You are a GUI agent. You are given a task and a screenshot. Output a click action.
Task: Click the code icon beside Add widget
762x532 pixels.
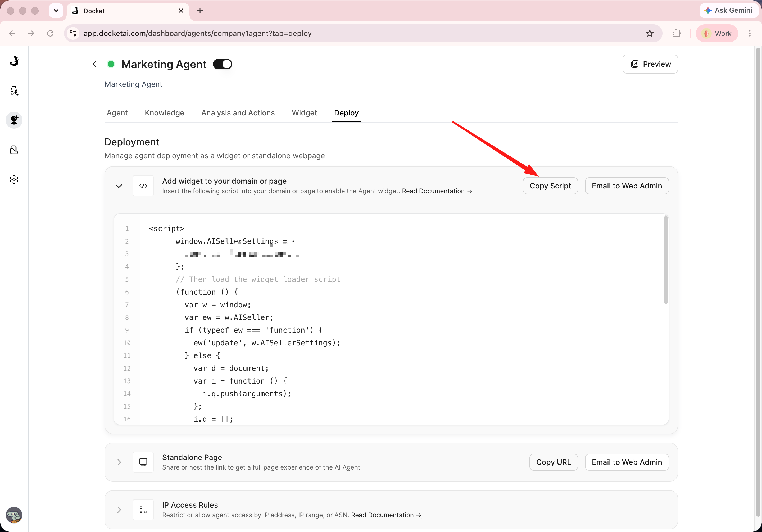(143, 186)
